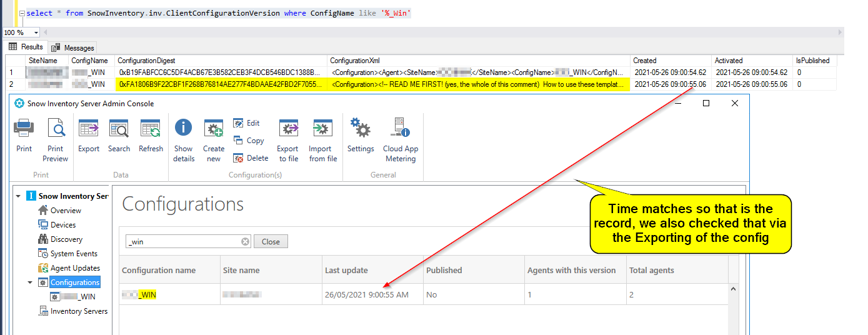
Task: Open Settings in General group
Action: (x=361, y=136)
